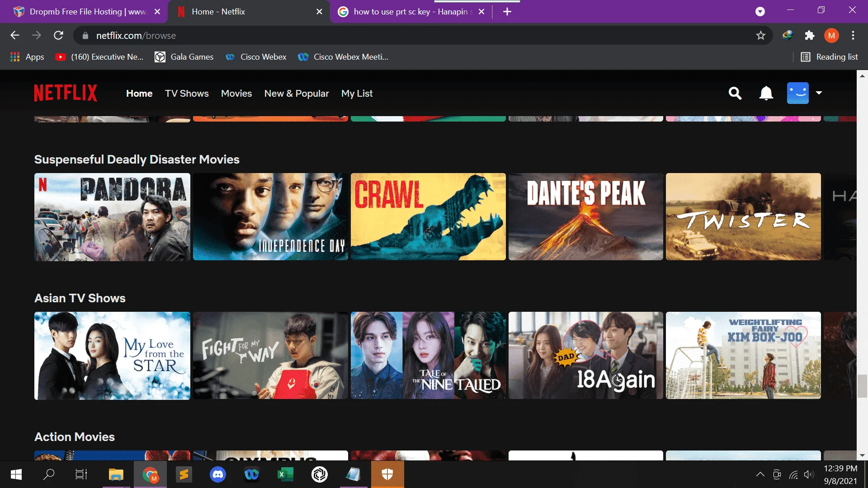Select the Pandora movie thumbnail
Screen dimensions: 868x488
[112, 217]
